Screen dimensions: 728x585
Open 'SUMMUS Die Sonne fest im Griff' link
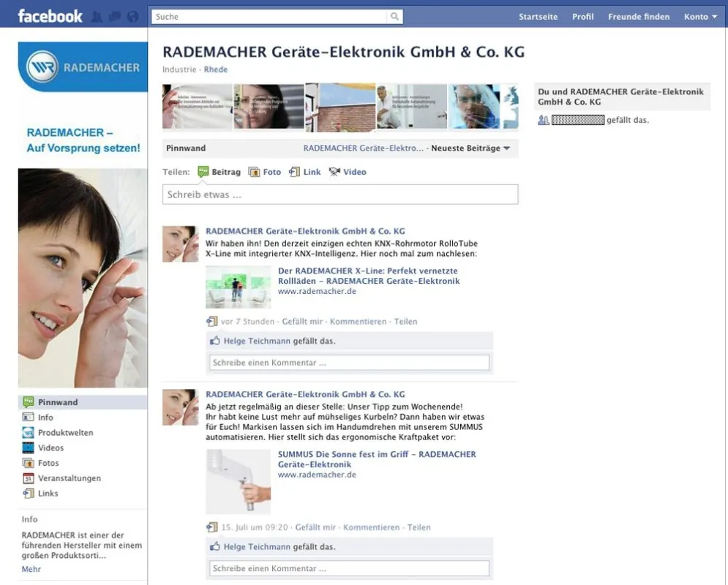(x=377, y=459)
